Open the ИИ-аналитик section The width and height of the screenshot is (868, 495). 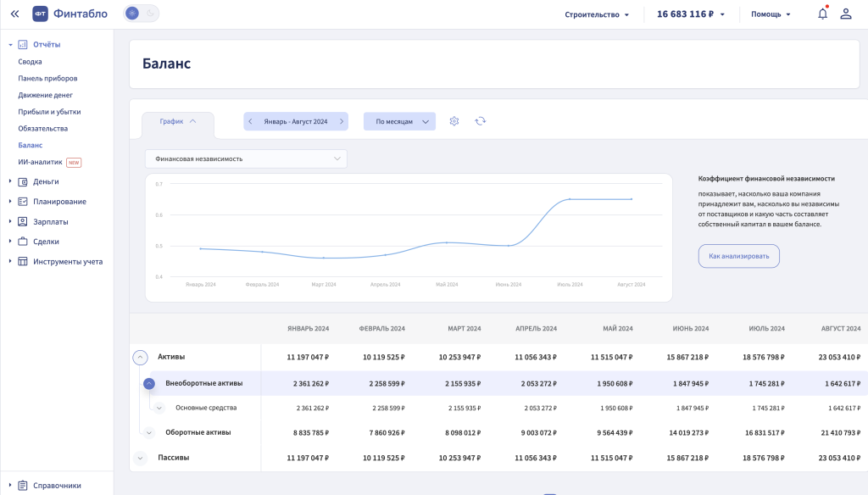[x=40, y=162]
